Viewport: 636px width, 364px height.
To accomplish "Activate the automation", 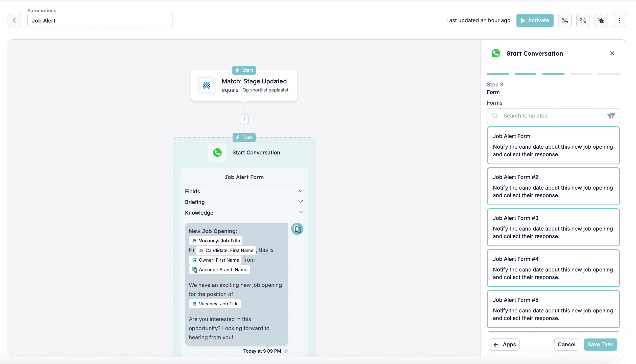I will 535,20.
